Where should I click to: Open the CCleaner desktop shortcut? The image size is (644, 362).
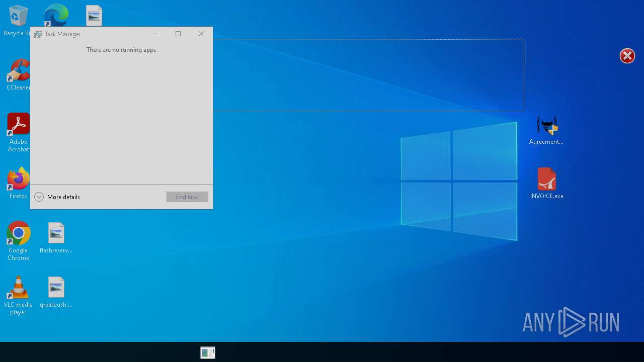click(18, 75)
